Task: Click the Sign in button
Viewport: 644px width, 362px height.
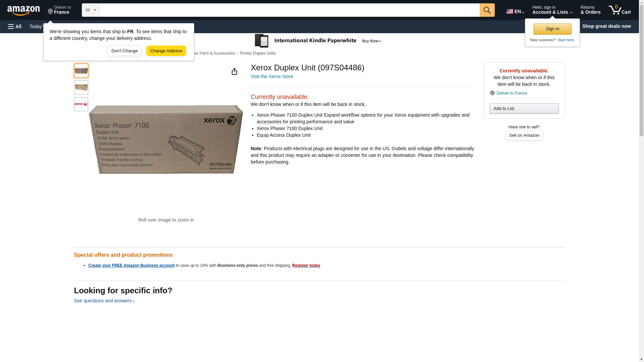Action: point(552,29)
